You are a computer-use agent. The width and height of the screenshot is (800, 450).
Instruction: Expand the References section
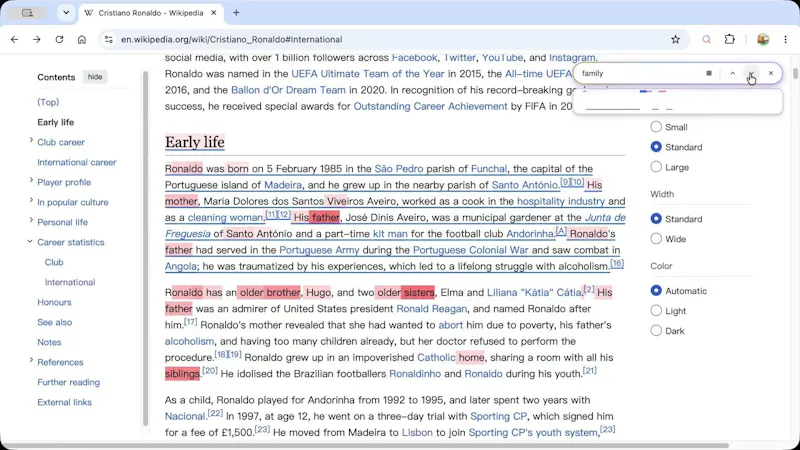click(31, 360)
